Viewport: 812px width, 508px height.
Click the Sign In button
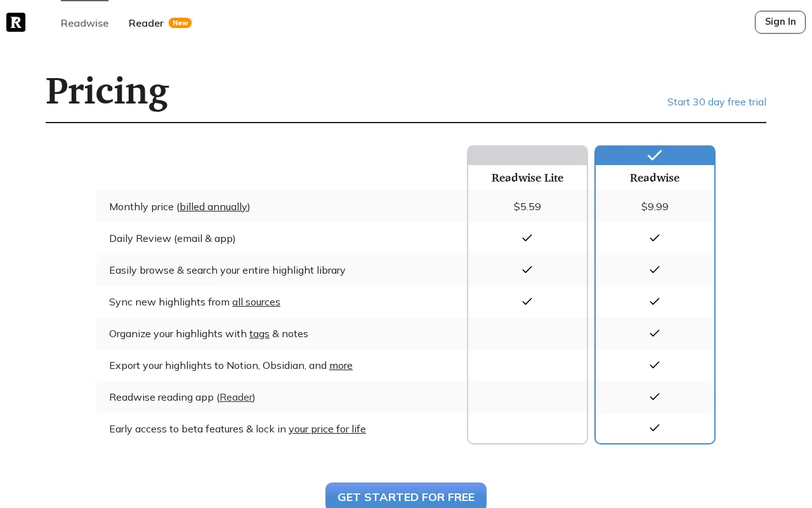click(x=780, y=22)
